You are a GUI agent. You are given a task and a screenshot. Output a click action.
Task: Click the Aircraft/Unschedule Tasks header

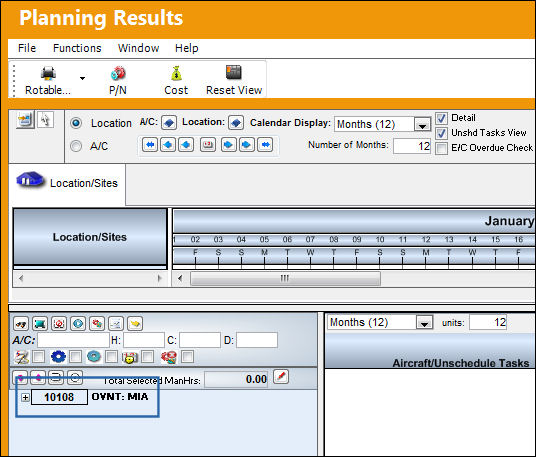430,350
